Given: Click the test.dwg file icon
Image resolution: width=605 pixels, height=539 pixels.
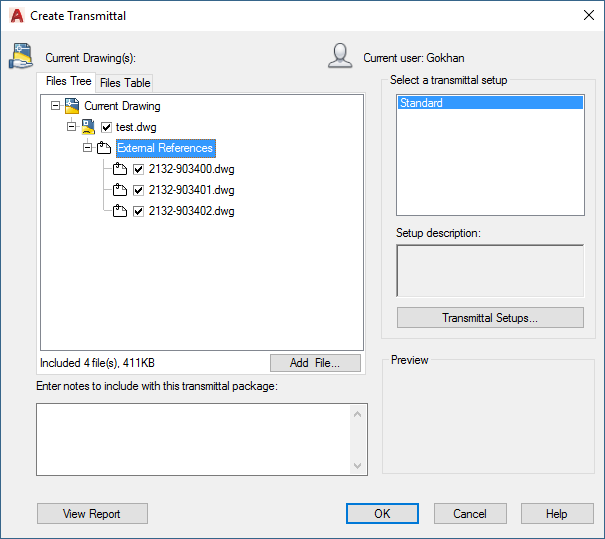Looking at the screenshot, I should coord(88,127).
